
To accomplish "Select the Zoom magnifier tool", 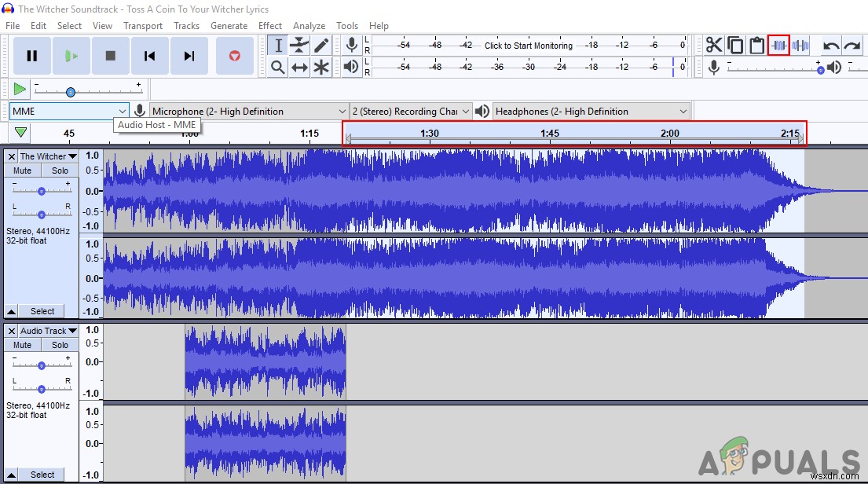I will pos(277,68).
